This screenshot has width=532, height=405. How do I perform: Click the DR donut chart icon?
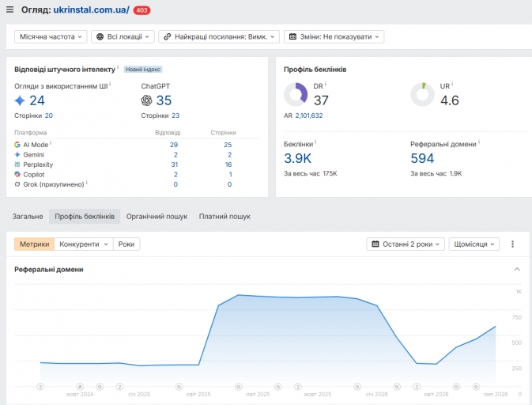click(296, 95)
